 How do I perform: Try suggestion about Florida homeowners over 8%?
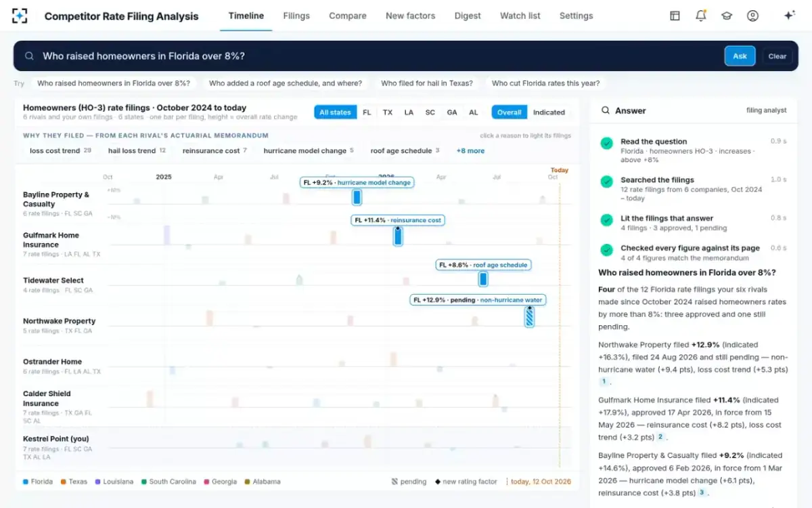click(x=114, y=83)
